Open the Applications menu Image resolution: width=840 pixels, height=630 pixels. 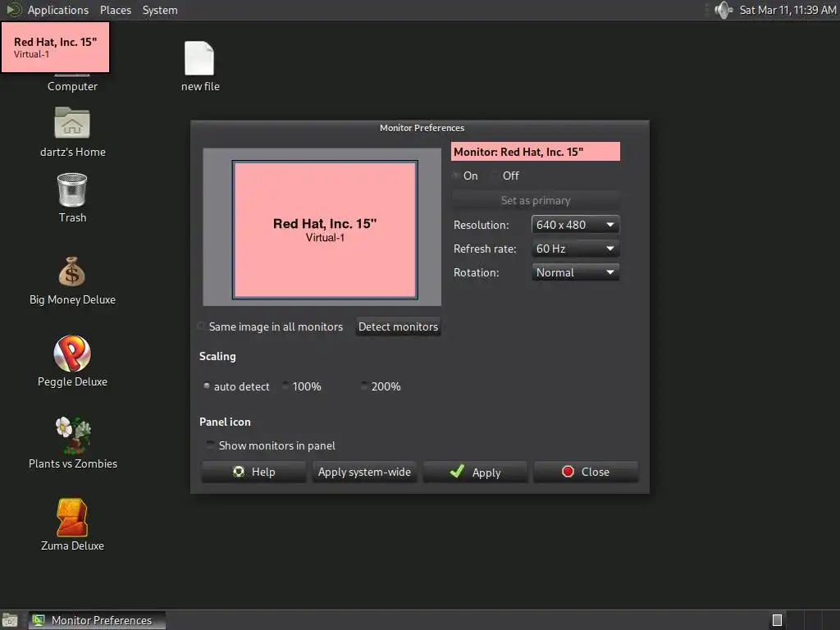tap(58, 10)
